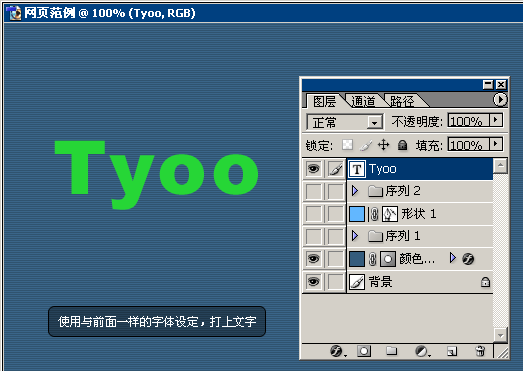The height and width of the screenshot is (371, 523).
Task: Expand the 序列 1 layer set
Action: coord(355,236)
